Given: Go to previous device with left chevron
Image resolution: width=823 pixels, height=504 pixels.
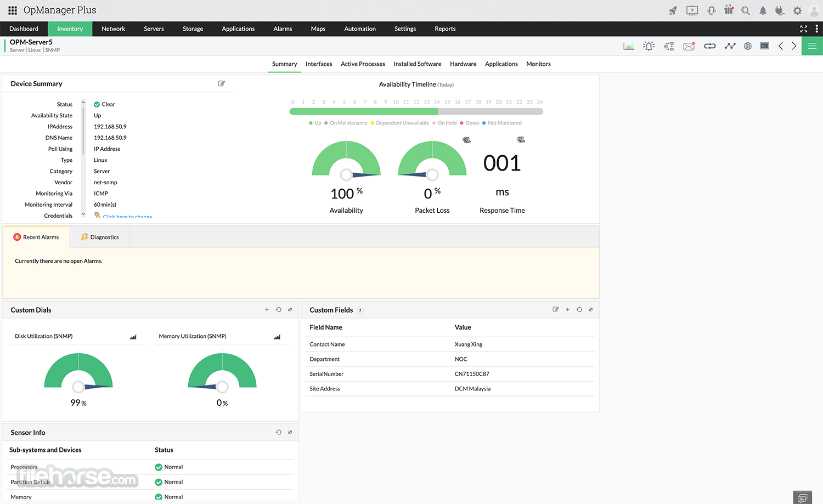Looking at the screenshot, I should [781, 46].
